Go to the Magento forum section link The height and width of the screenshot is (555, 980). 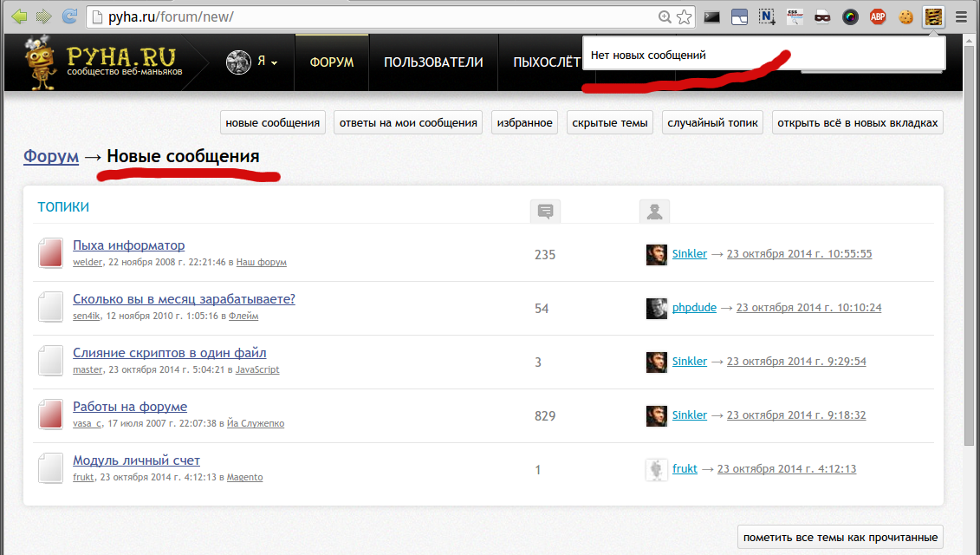[244, 478]
